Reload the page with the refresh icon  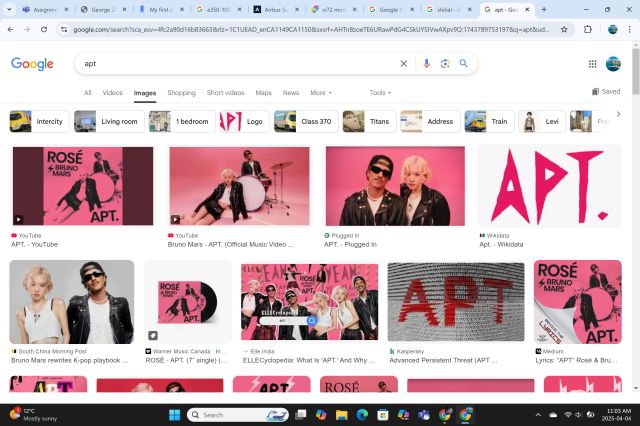(44, 29)
